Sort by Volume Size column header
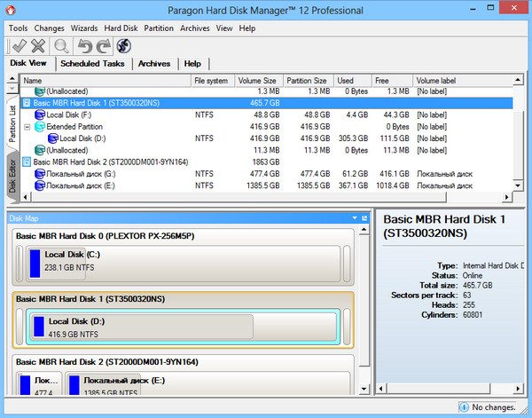This screenshot has width=532, height=418. (259, 81)
